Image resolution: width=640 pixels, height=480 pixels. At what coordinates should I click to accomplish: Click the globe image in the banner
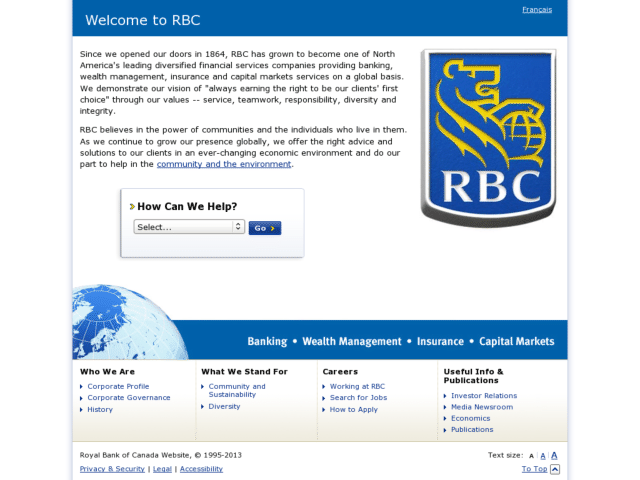pos(130,322)
